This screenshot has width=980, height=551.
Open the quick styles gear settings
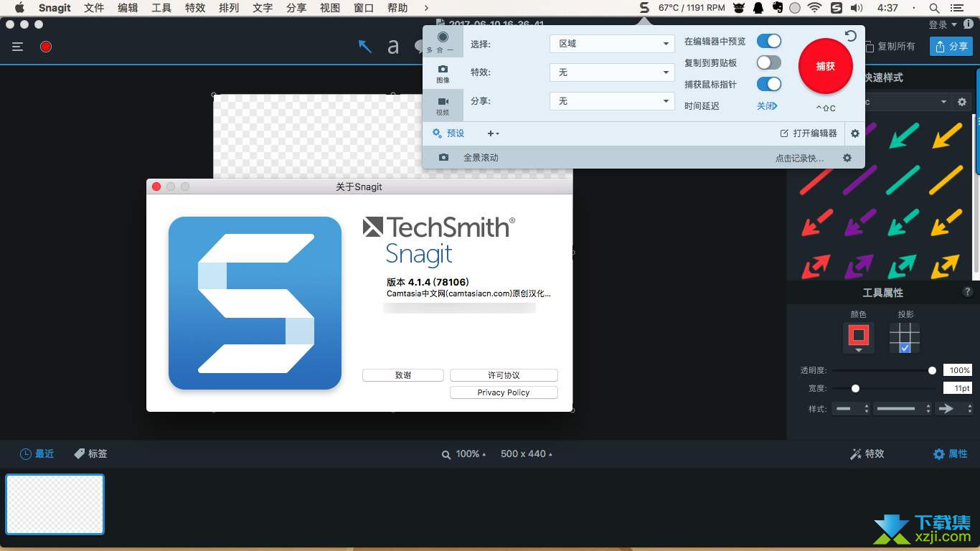coord(962,102)
